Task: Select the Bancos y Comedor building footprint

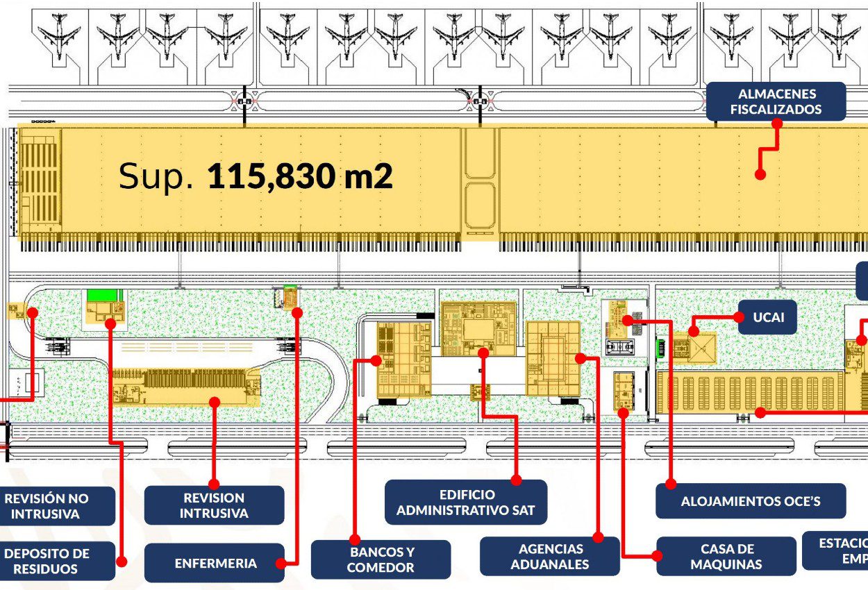Action: [x=403, y=361]
